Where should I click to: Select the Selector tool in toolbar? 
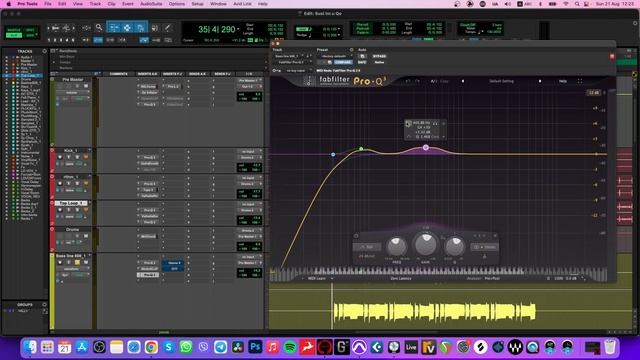click(x=127, y=28)
